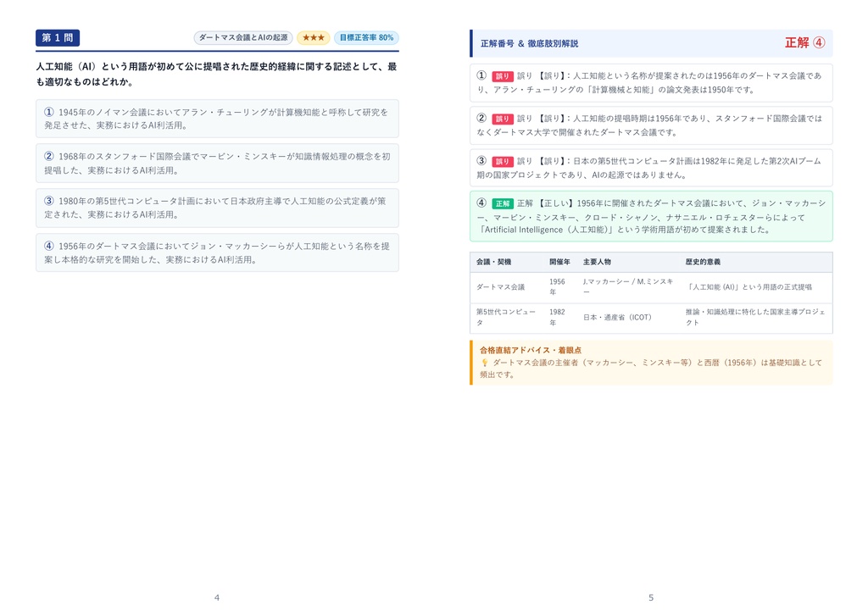Viewport: 868px width, 616px height.
Task: Click the three-star difficulty badge
Action: [314, 37]
